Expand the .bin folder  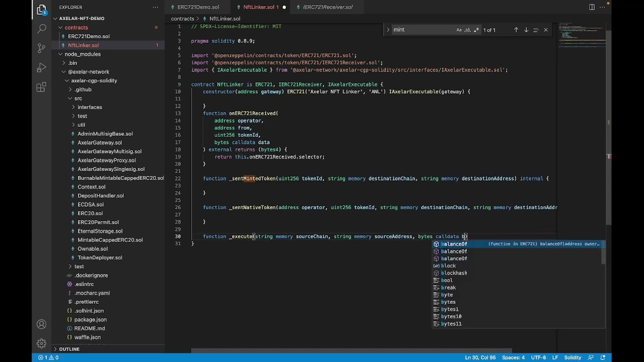73,63
